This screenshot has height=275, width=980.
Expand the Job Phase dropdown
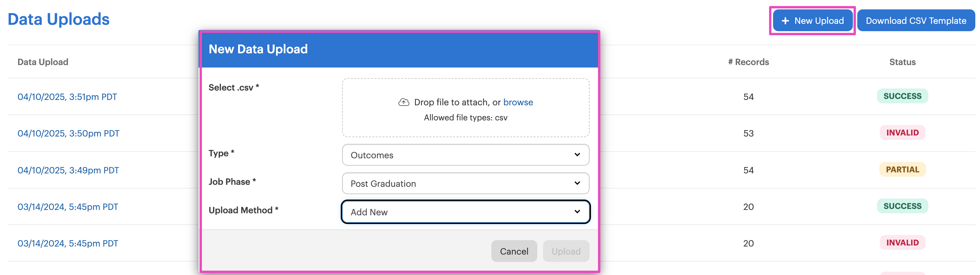(x=465, y=183)
